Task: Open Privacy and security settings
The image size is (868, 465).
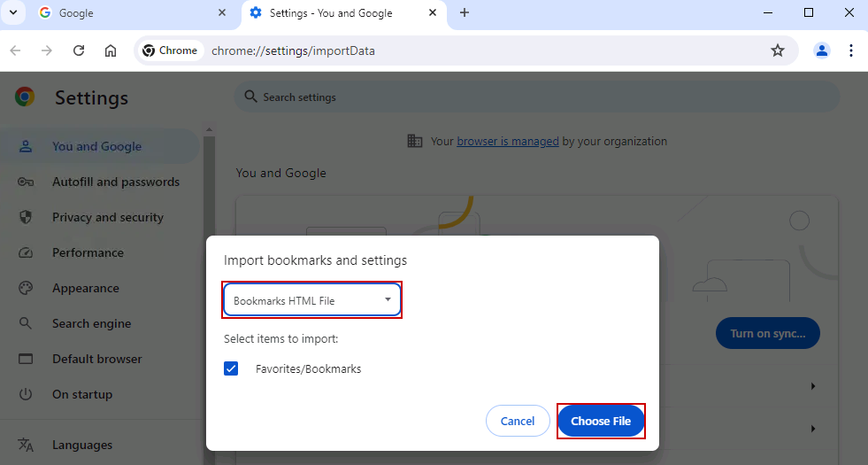Action: [x=107, y=217]
